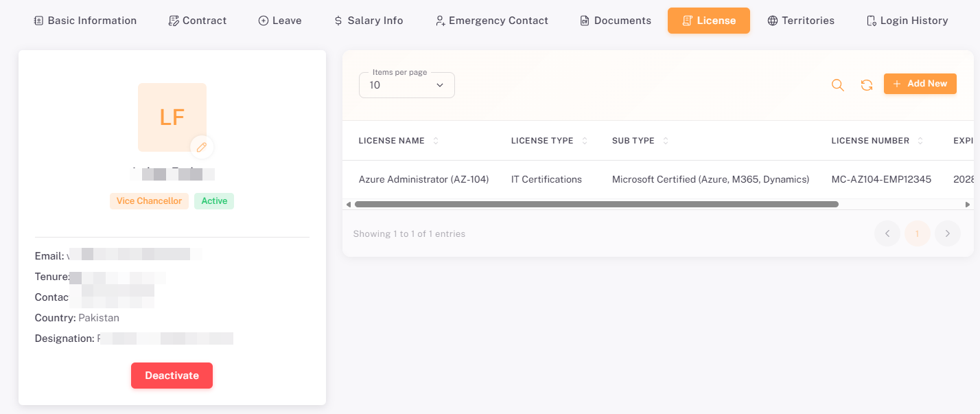Click the horizontal table scrollbar thumb
Viewport: 980px width, 414px height.
(596, 205)
